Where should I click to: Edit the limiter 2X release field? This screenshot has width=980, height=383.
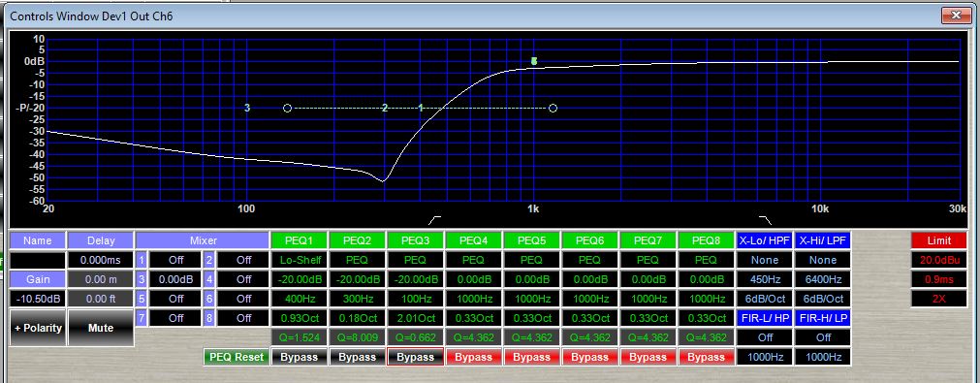point(938,299)
